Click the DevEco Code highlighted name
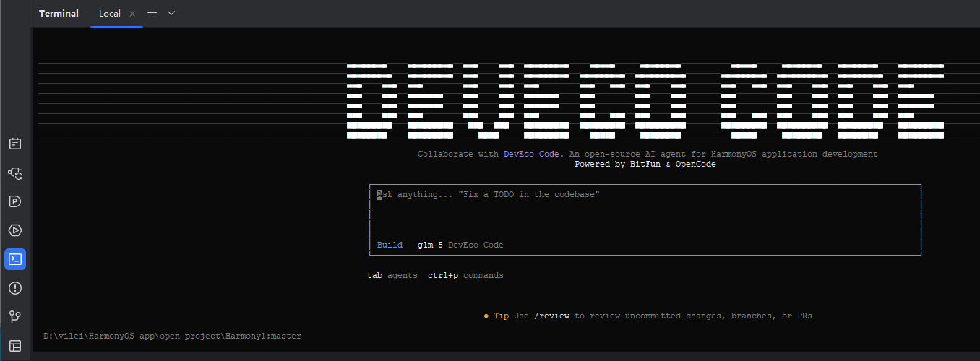 pos(533,154)
